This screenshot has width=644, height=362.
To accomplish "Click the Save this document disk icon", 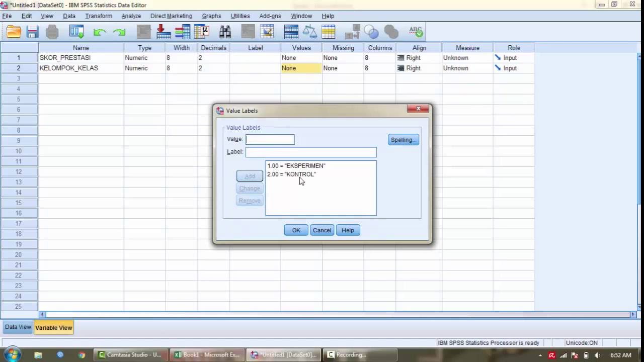I will (33, 32).
